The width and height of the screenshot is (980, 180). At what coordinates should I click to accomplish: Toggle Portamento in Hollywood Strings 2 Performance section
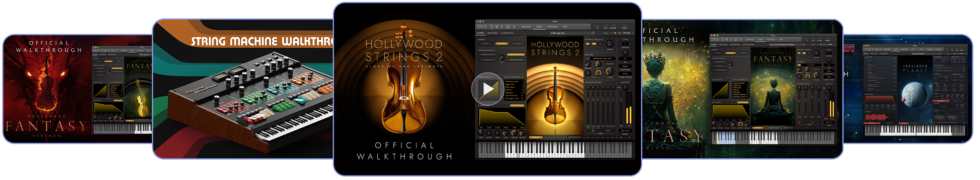(488, 54)
